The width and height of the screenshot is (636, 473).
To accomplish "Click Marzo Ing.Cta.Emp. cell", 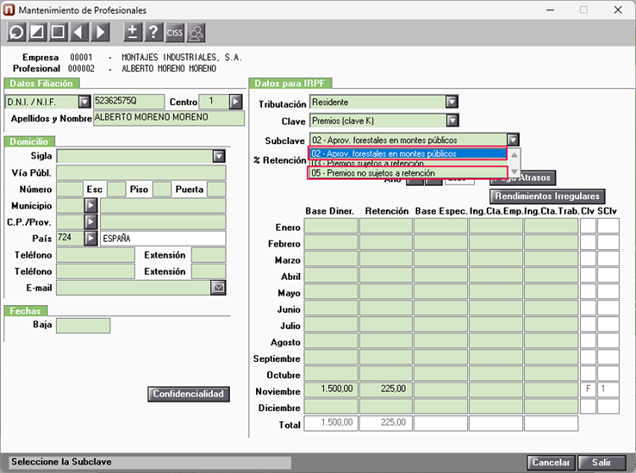I will point(496,259).
